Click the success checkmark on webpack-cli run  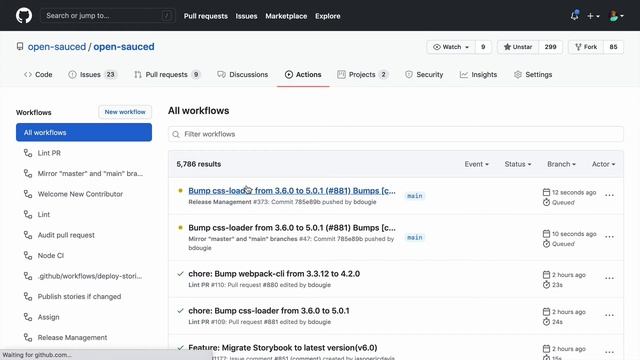(x=180, y=273)
